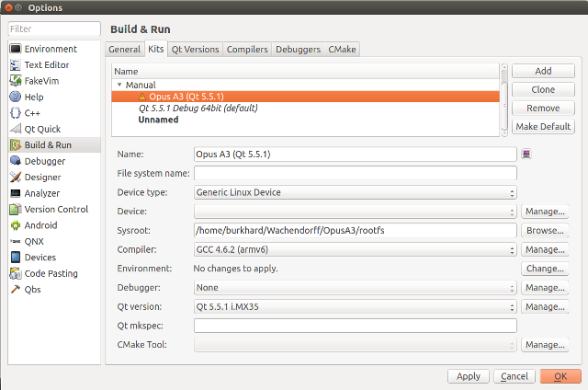Select the Help category icon
This screenshot has height=390, width=588.
coord(16,97)
